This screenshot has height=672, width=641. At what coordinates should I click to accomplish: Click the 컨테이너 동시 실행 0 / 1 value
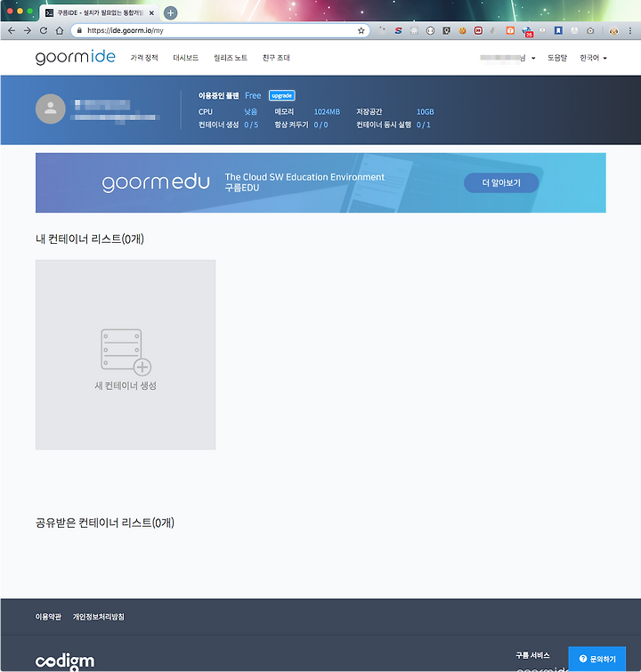tap(424, 125)
